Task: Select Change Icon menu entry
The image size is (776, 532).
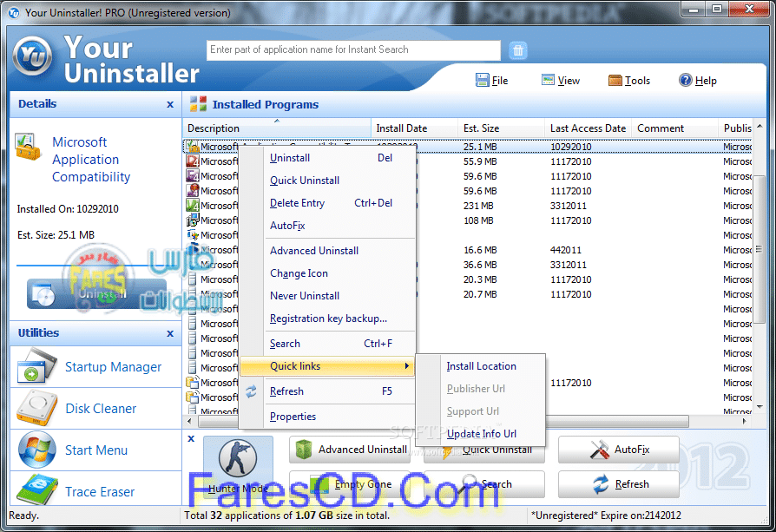Action: 327,273
